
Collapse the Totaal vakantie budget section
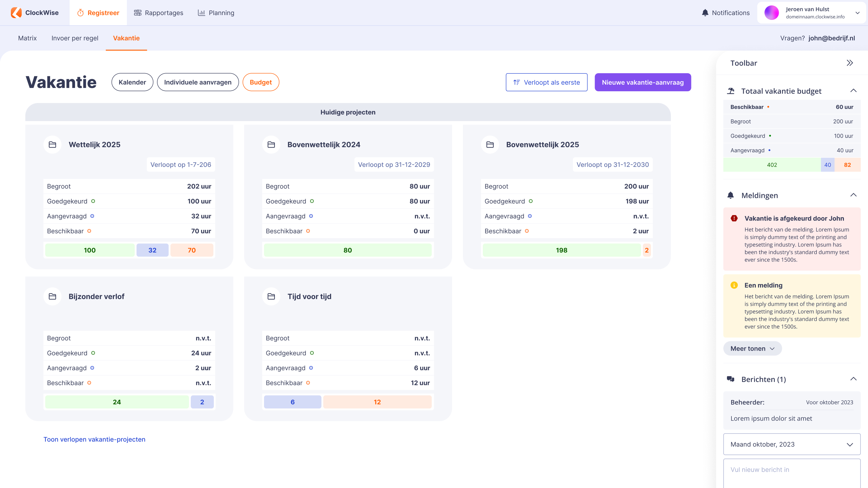(x=853, y=91)
